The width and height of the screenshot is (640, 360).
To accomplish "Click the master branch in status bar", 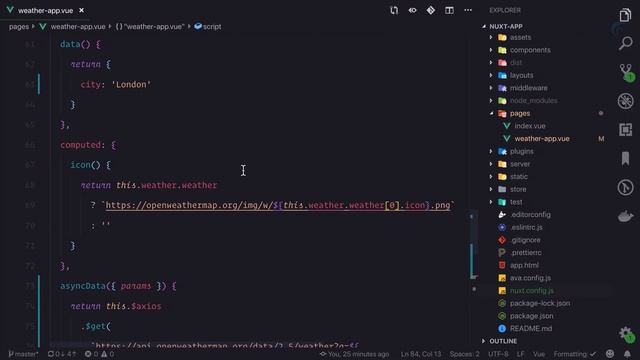I will [23, 354].
